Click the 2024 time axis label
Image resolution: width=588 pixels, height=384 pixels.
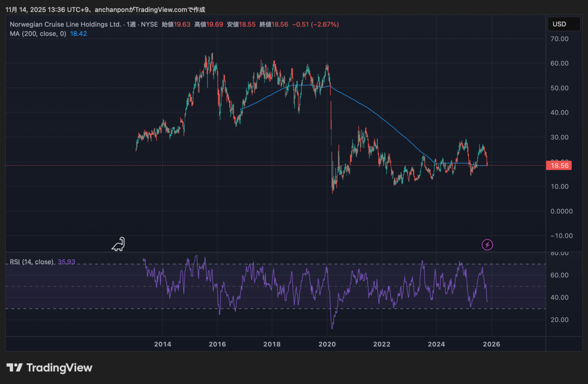pyautogui.click(x=437, y=344)
